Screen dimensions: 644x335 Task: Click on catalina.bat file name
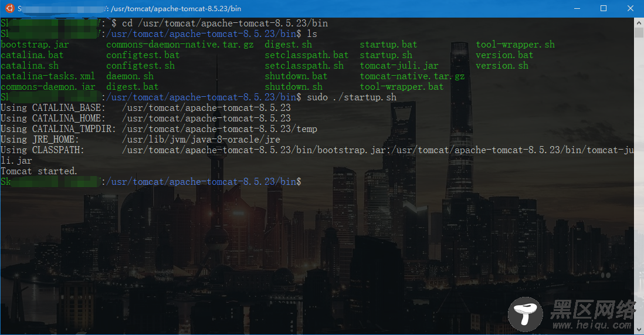[32, 55]
